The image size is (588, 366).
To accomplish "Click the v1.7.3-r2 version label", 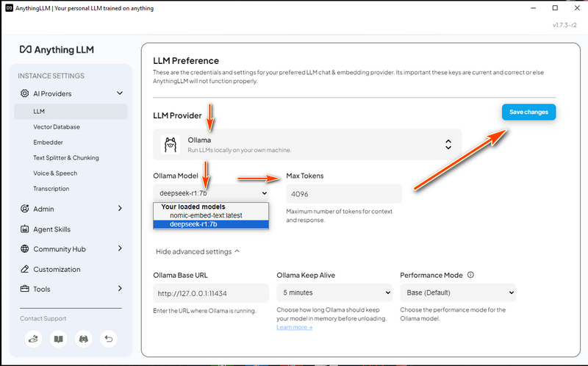I will 564,25.
